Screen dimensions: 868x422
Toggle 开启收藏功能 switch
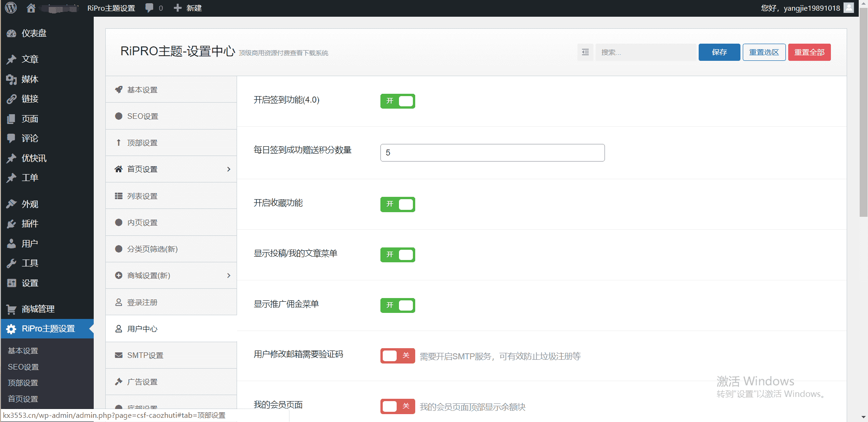(x=398, y=204)
